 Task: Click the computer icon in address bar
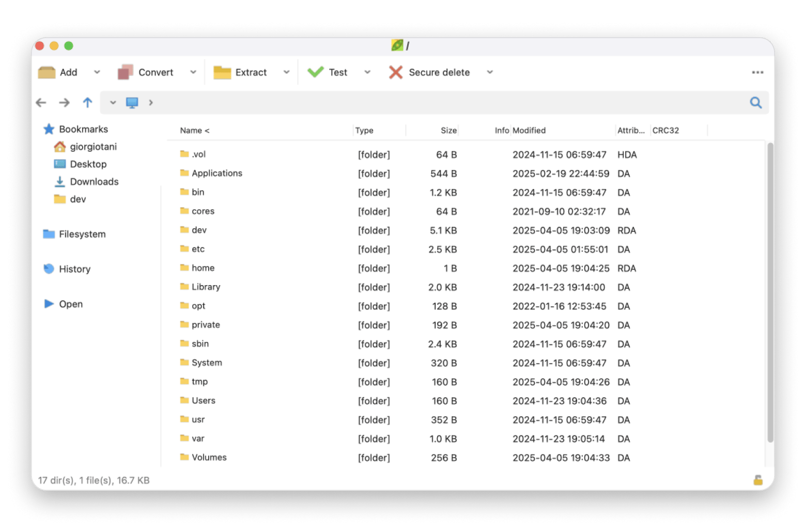click(132, 103)
